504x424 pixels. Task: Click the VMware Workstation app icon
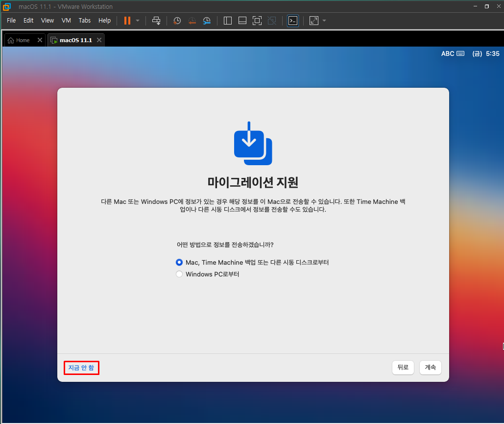click(7, 6)
